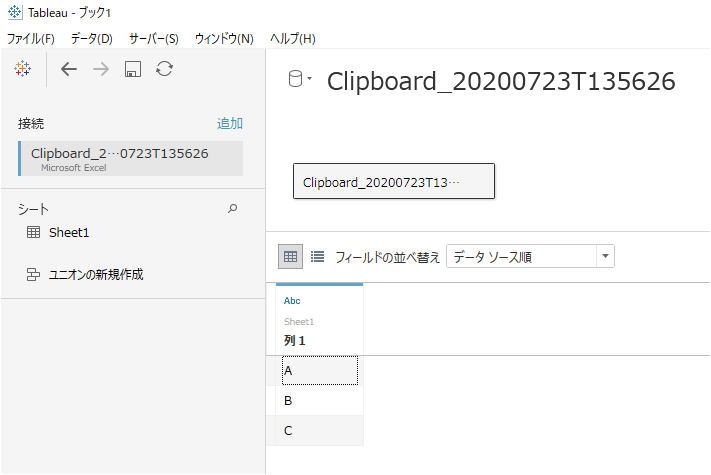Viewport: 711px width, 475px height.
Task: Select the cell containing B
Action: [x=320, y=401]
